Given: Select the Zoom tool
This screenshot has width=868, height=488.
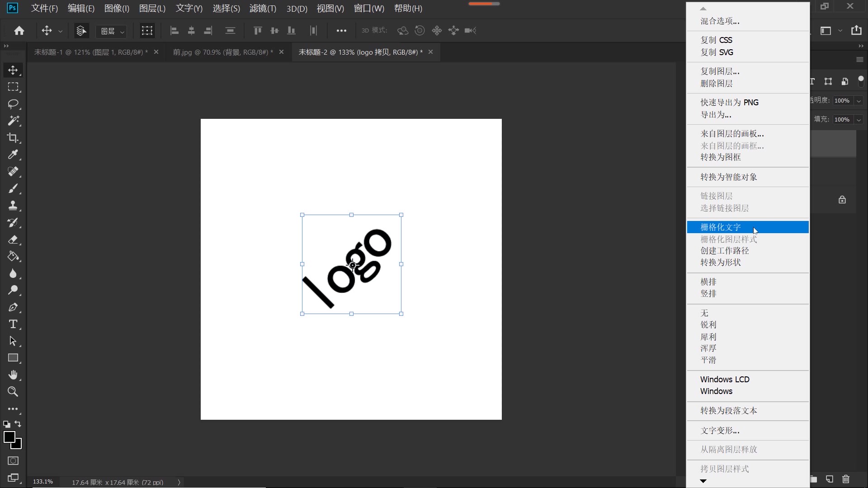Looking at the screenshot, I should click(x=13, y=392).
